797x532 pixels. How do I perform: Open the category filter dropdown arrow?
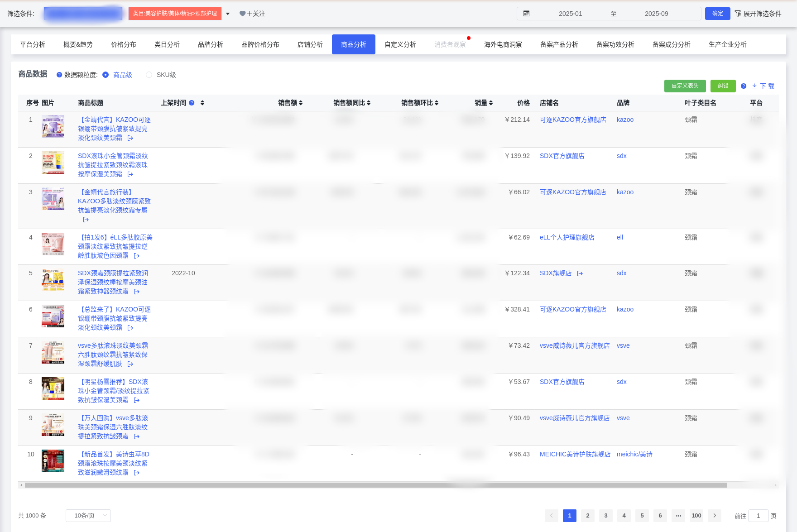[x=229, y=14]
